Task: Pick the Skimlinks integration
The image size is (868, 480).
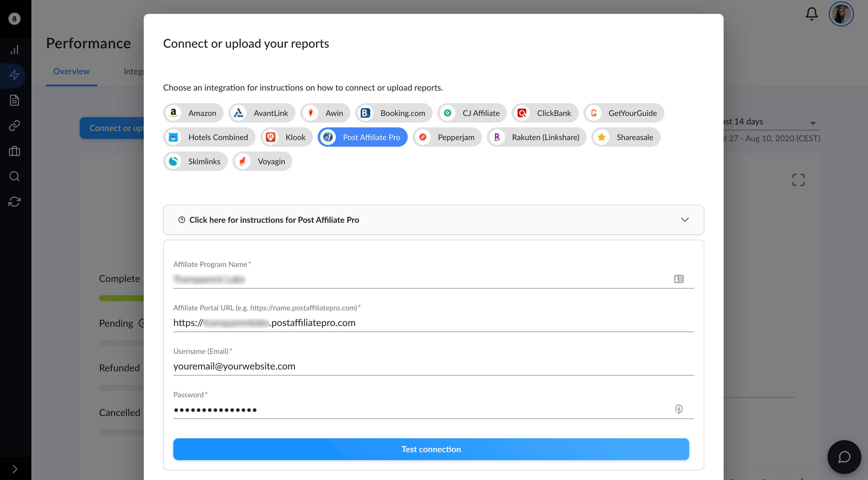Action: click(195, 161)
